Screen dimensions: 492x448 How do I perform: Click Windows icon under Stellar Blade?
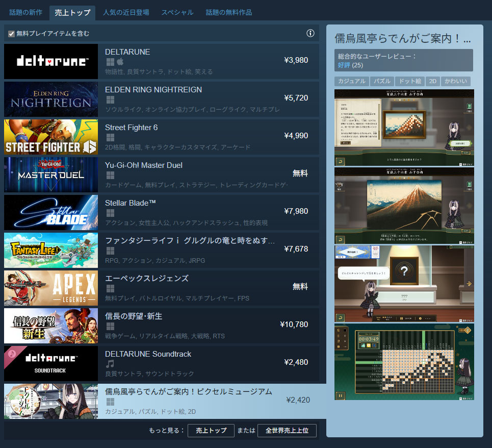click(x=110, y=213)
